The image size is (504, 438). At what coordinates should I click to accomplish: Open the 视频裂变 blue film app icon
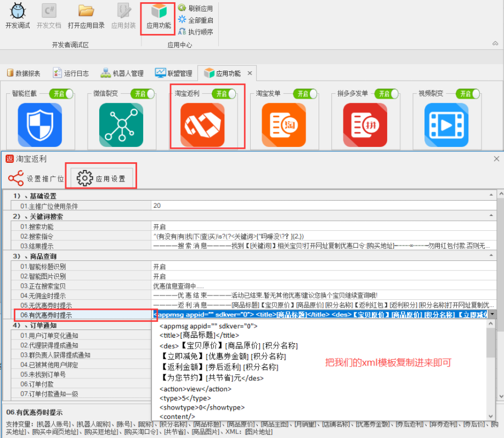pyautogui.click(x=446, y=125)
